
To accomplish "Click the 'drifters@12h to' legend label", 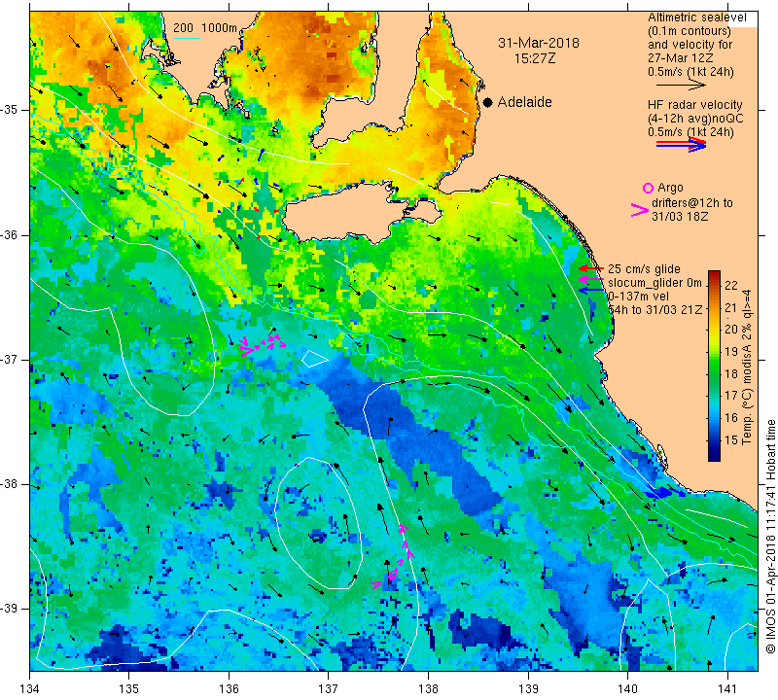I will coord(692,203).
